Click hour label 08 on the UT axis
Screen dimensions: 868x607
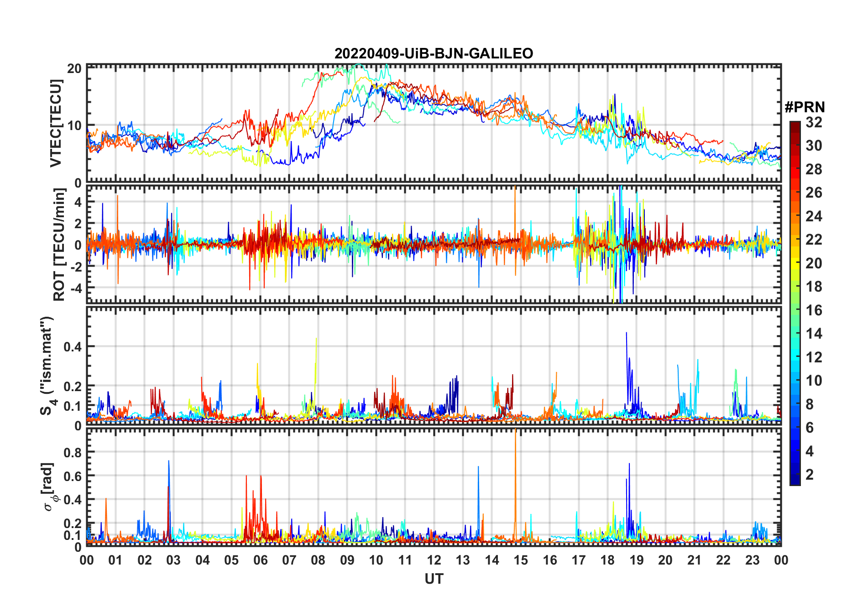pyautogui.click(x=318, y=560)
